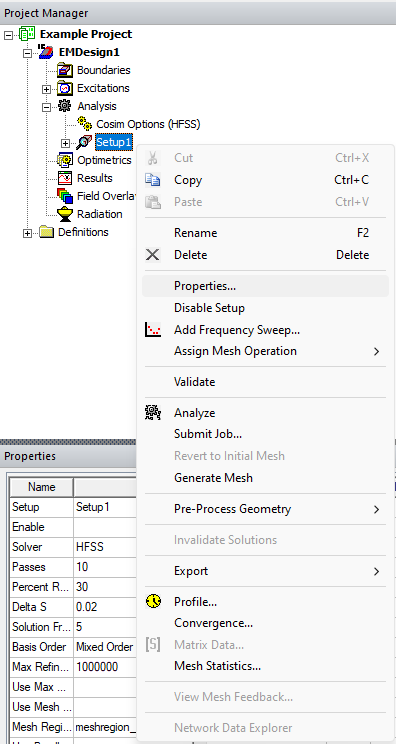Open the Pre-Process Geometry submenu arrow
This screenshot has height=744, width=396.
377,509
